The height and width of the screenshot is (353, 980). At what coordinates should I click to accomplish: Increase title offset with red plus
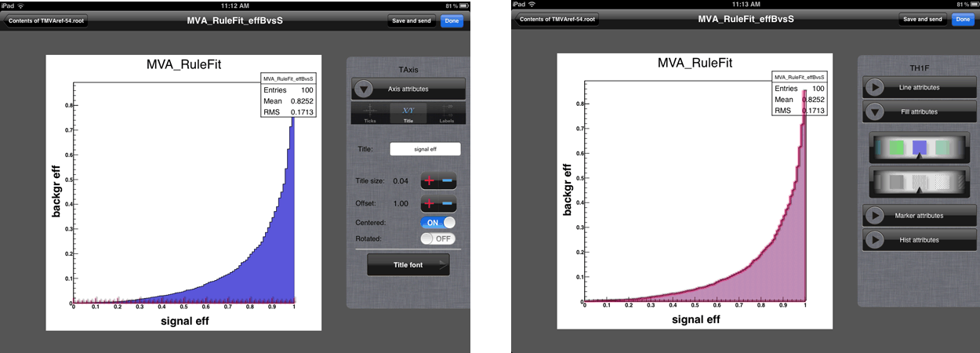tap(430, 204)
